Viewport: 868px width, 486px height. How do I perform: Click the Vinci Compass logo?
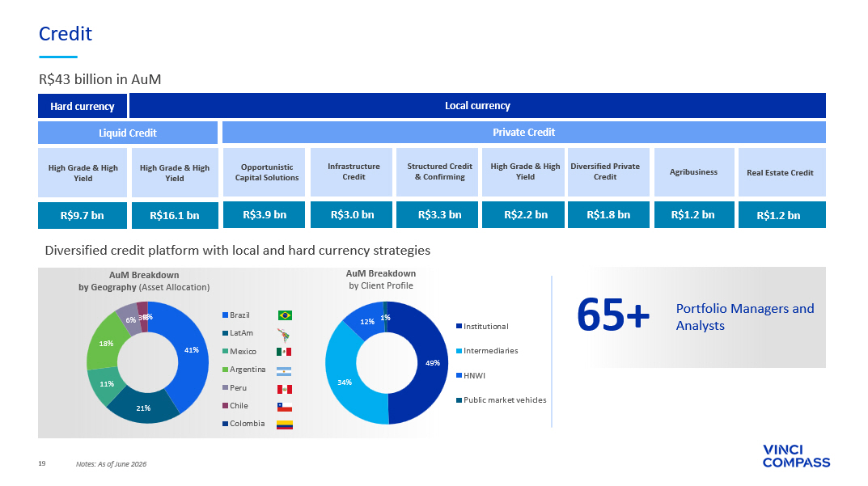tap(796, 456)
